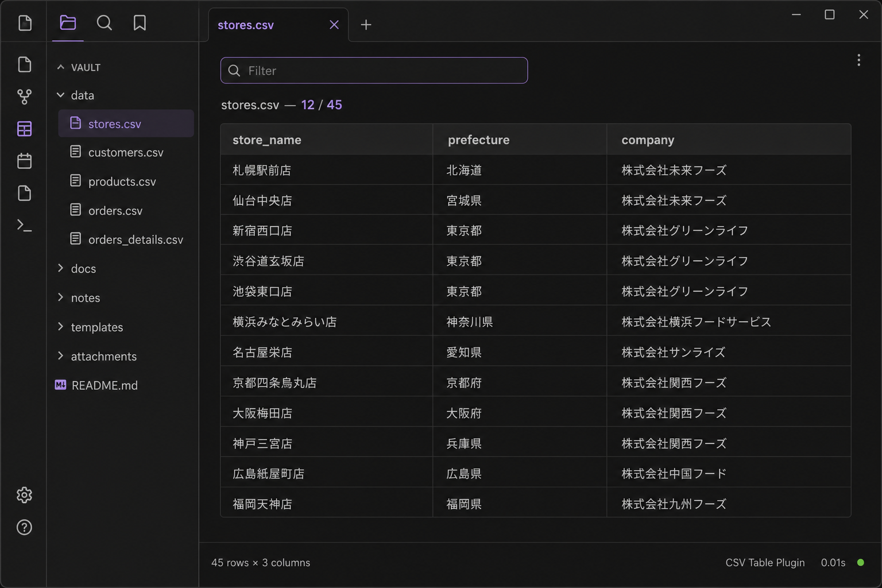Click the file icon beside customers.csv

(75, 152)
